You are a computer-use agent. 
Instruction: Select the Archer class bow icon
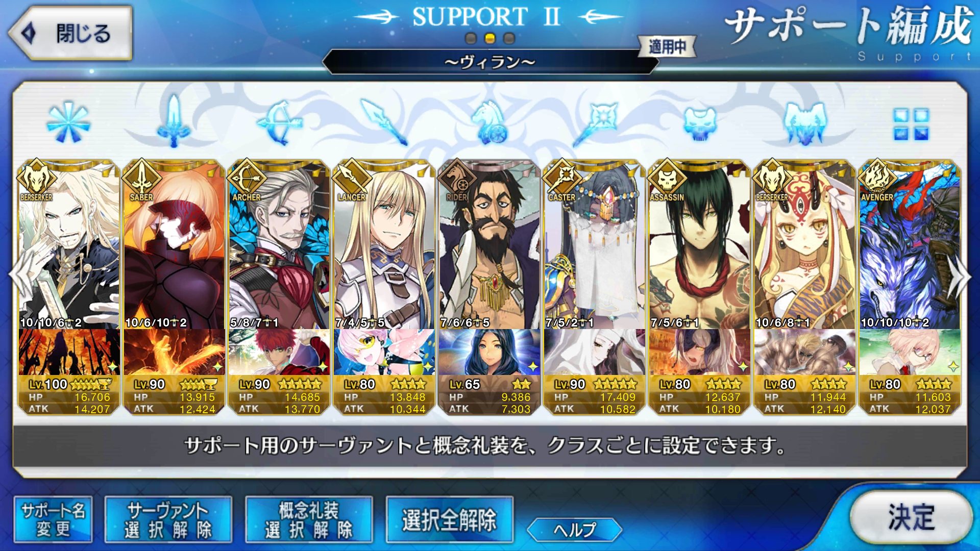[279, 122]
